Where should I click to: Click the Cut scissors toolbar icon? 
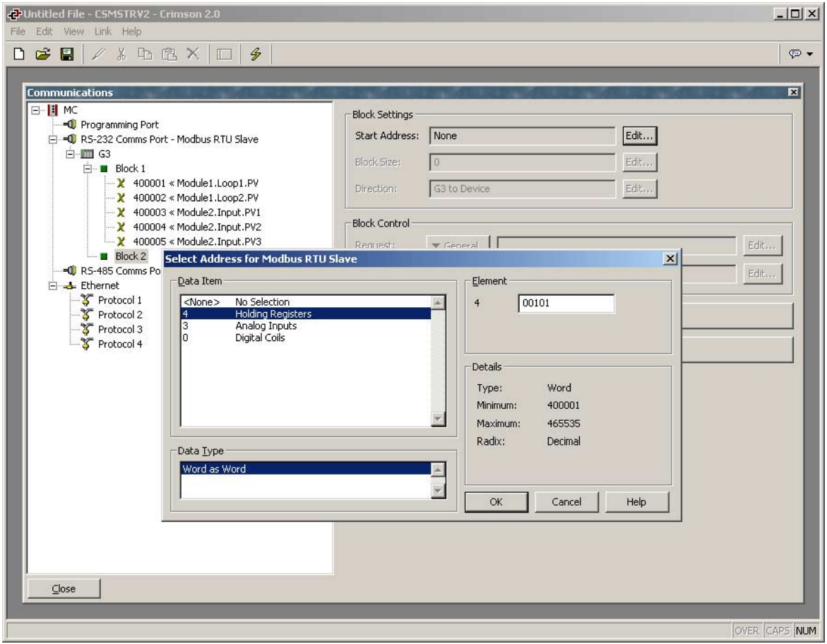click(x=121, y=54)
